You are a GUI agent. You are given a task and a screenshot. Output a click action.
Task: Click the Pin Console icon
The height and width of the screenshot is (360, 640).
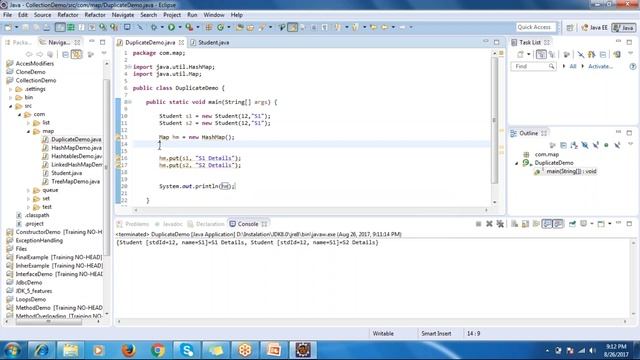(572, 224)
